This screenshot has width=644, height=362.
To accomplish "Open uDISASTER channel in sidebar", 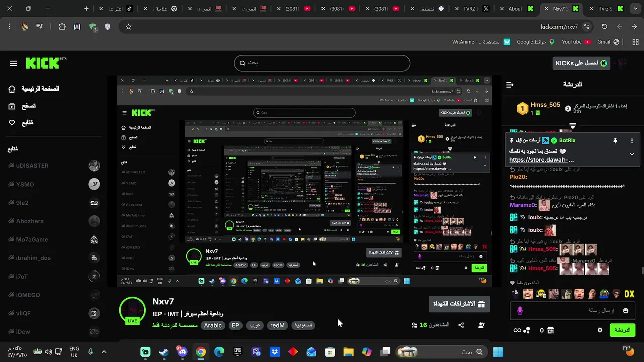I will (53, 166).
